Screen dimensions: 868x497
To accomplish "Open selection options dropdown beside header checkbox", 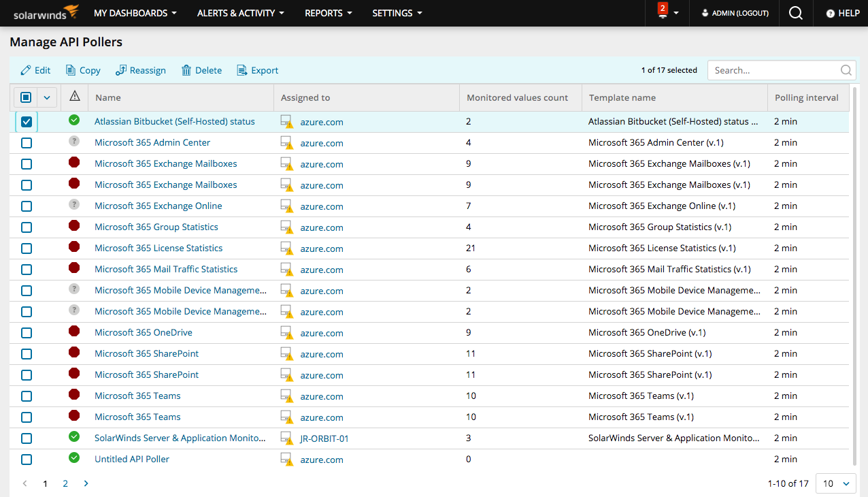I will (47, 97).
